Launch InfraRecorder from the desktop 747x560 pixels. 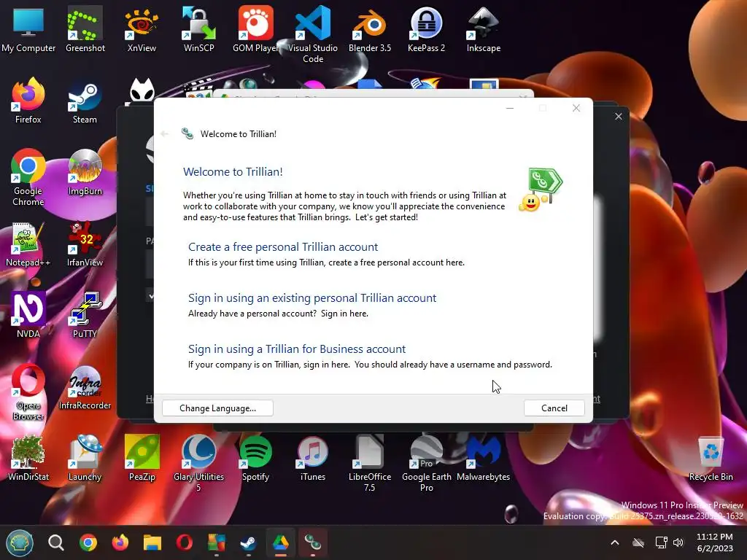click(x=85, y=386)
